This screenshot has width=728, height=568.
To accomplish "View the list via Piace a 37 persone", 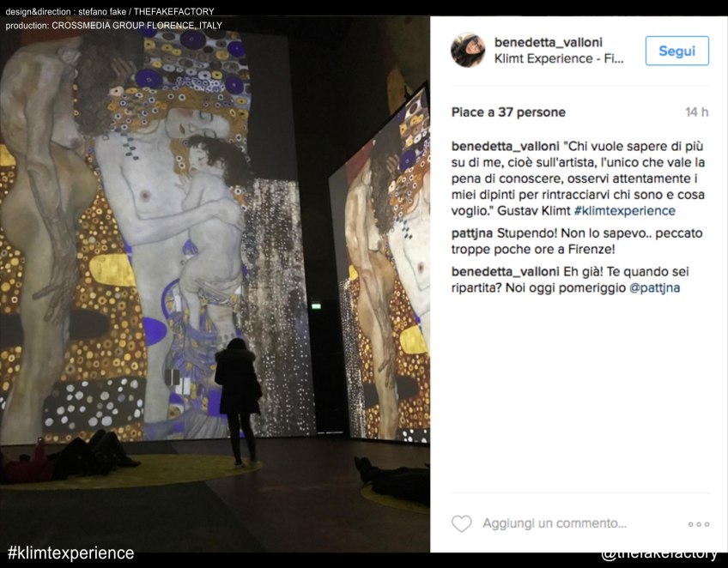I will 508,112.
